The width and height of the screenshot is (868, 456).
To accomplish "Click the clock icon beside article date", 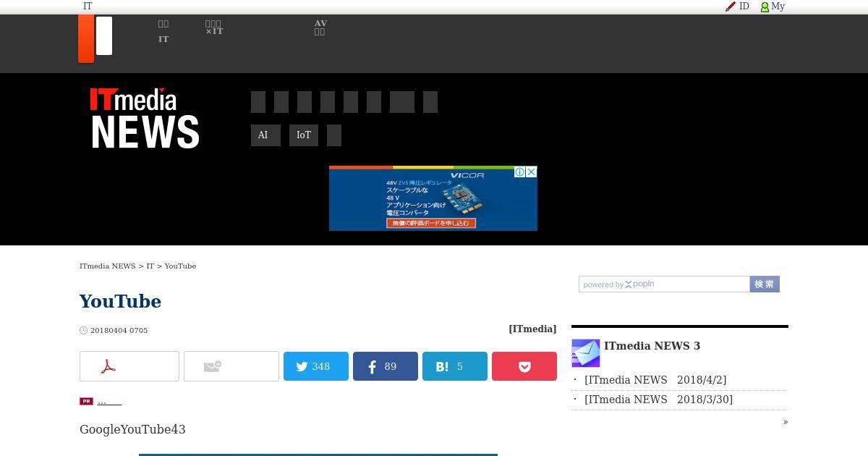I will 83,331.
